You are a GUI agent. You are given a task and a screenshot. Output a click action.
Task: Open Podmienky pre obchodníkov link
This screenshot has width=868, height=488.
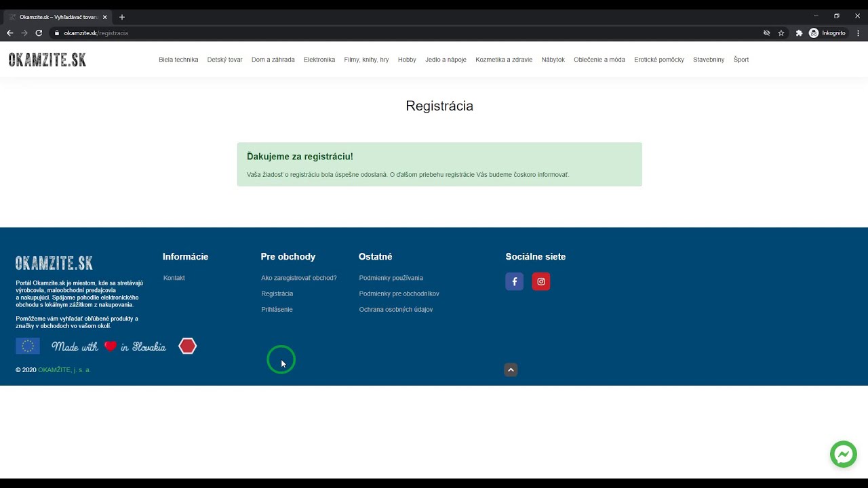point(399,293)
